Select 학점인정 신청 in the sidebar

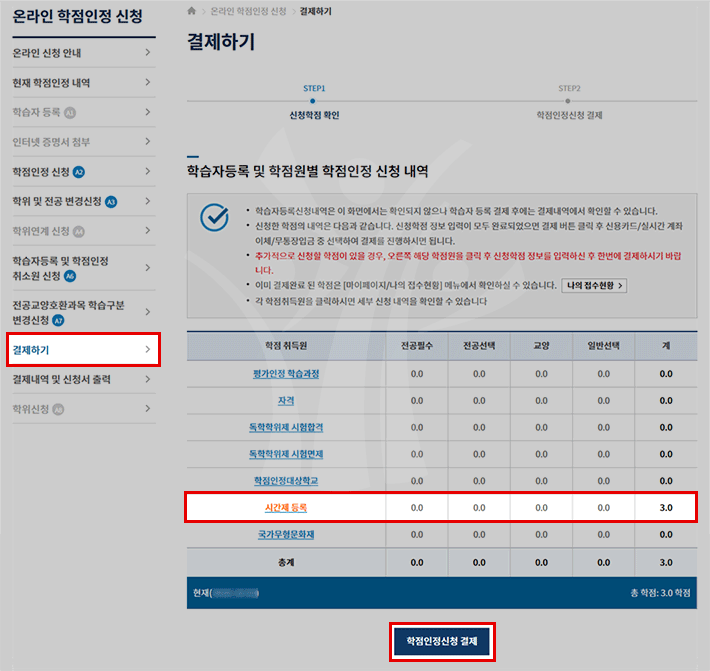coord(41,172)
